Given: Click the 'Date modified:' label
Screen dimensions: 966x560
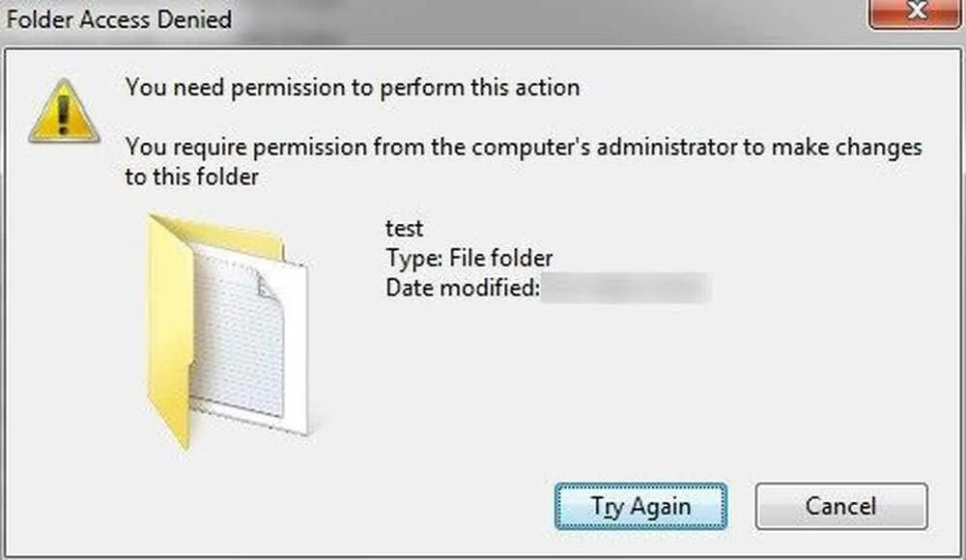Looking at the screenshot, I should coord(463,288).
